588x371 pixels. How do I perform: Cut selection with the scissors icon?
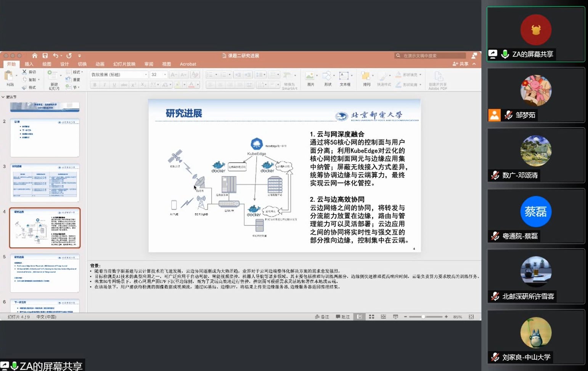pyautogui.click(x=25, y=72)
